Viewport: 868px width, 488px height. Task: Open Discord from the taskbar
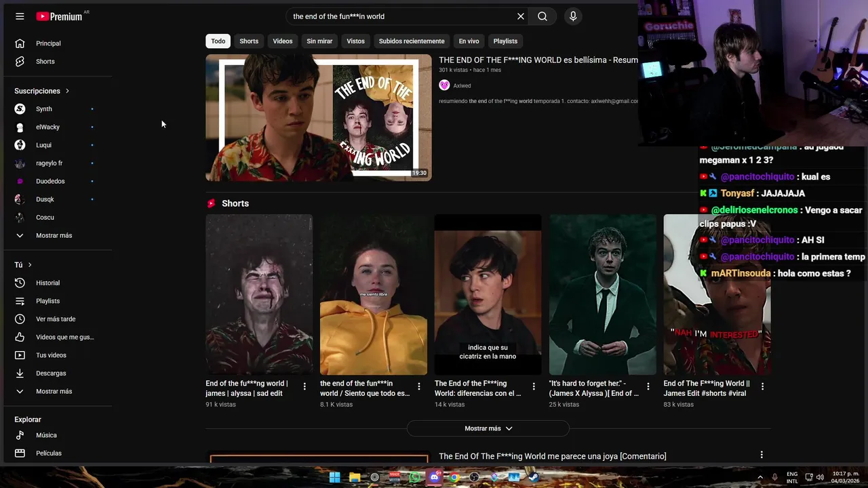(435, 477)
